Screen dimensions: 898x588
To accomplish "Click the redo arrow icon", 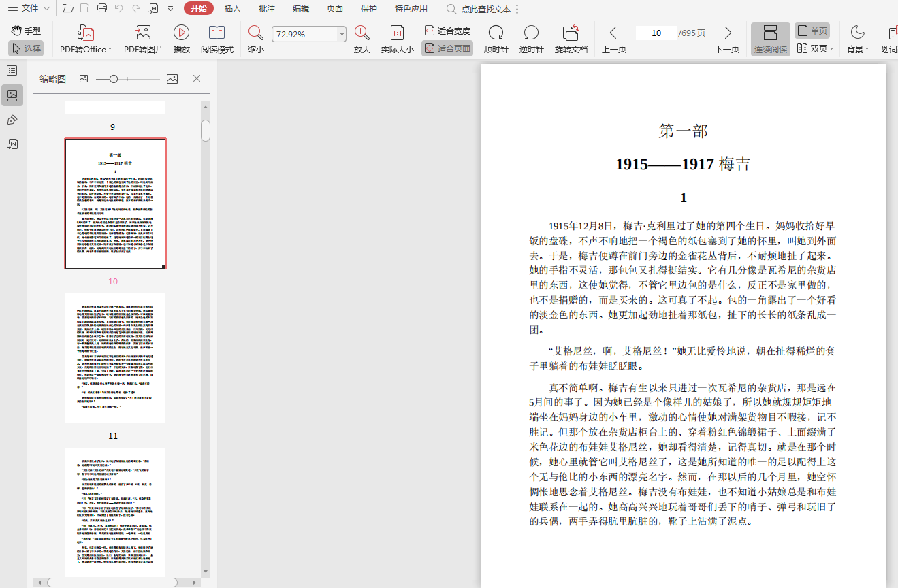I will [x=136, y=8].
